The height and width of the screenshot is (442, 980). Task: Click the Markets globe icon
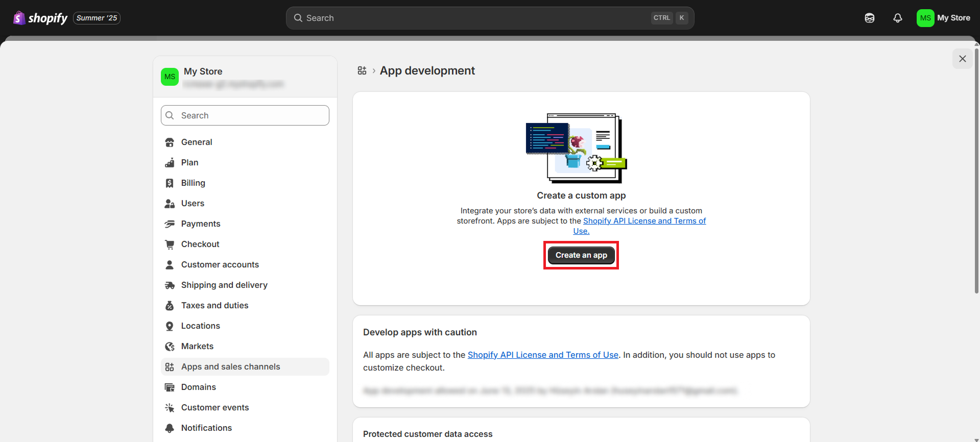pyautogui.click(x=170, y=347)
